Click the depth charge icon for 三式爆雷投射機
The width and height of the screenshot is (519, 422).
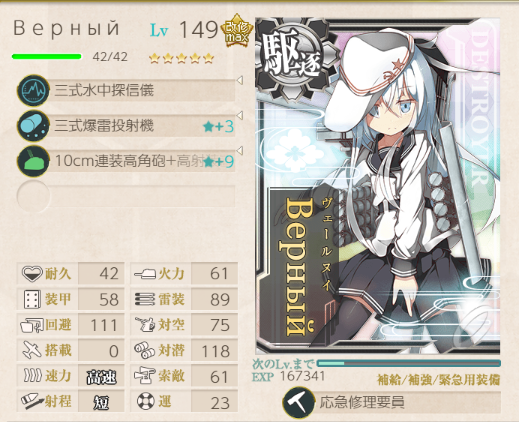point(33,126)
